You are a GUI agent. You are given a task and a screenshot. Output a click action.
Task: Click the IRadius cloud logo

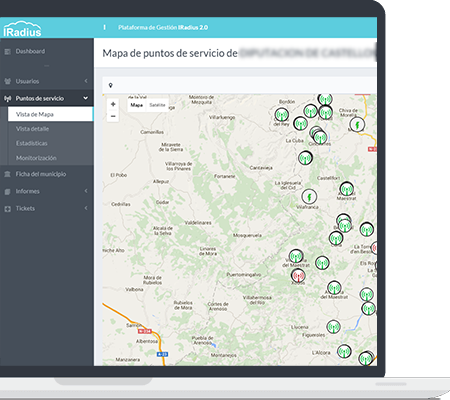pos(22,29)
